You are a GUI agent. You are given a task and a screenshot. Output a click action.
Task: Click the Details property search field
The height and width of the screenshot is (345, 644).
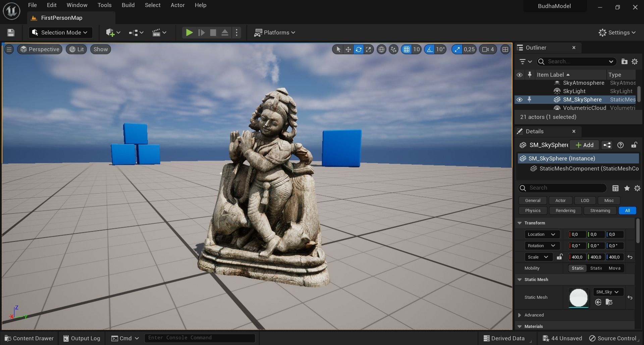pos(562,188)
